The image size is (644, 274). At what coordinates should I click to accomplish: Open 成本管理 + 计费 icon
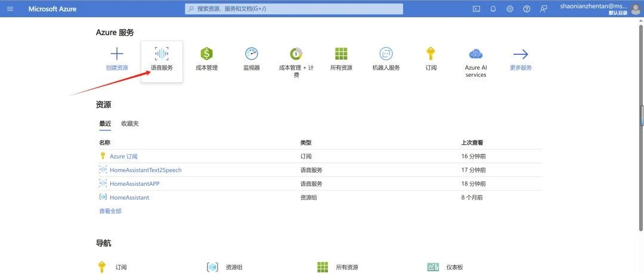pyautogui.click(x=296, y=54)
